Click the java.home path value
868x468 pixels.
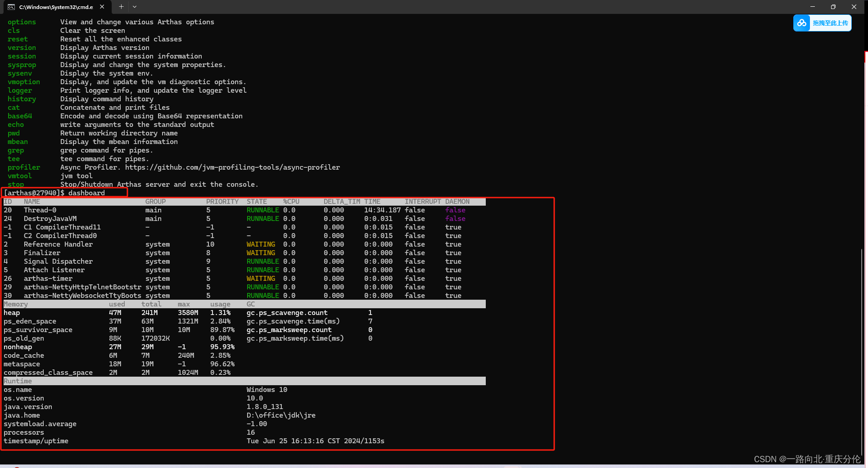(281, 415)
